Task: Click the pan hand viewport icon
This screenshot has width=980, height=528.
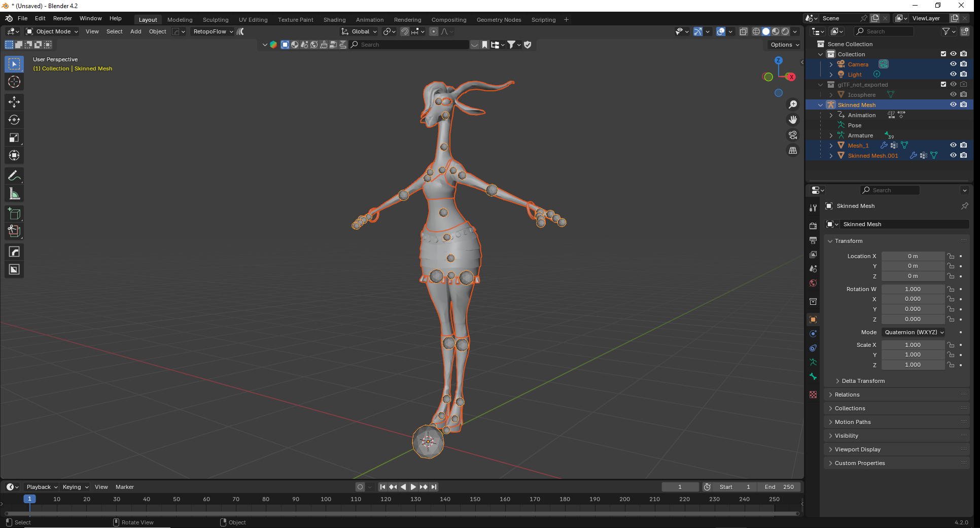Action: (x=793, y=120)
